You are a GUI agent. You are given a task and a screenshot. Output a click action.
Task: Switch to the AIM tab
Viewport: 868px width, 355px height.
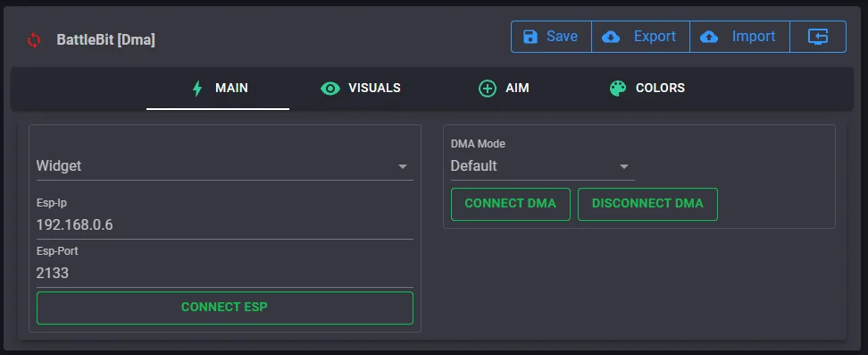tap(504, 89)
